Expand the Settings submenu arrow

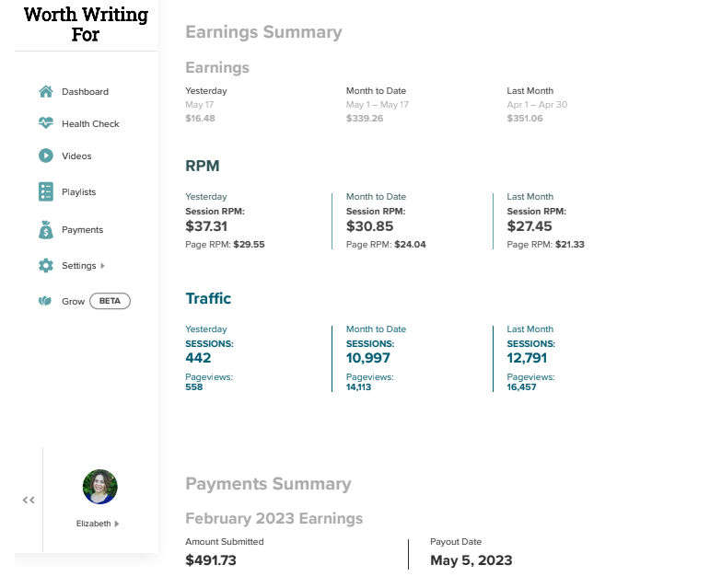tap(102, 266)
